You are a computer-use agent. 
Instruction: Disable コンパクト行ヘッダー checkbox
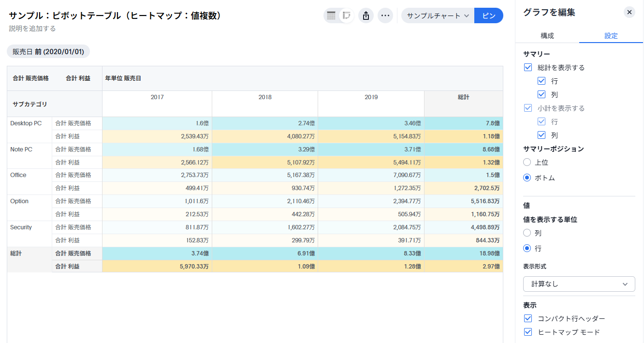pos(528,318)
